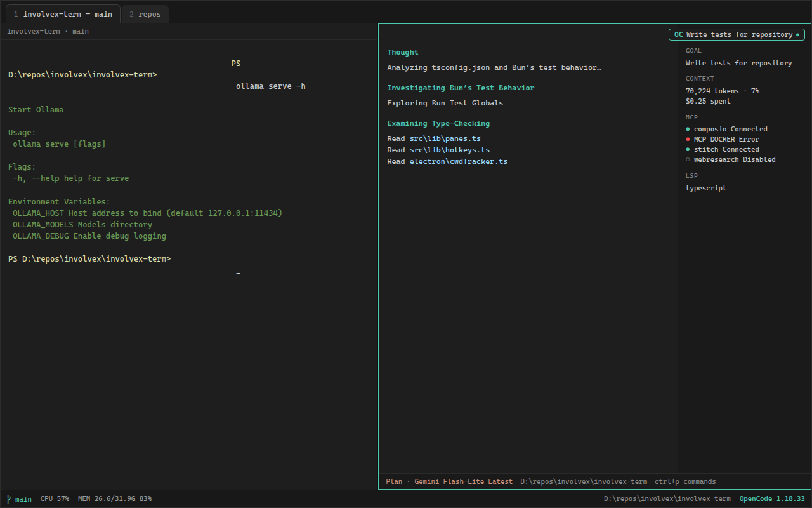Switch to the "involvex-term — main" tab
This screenshot has width=812, height=508.
[x=63, y=14]
